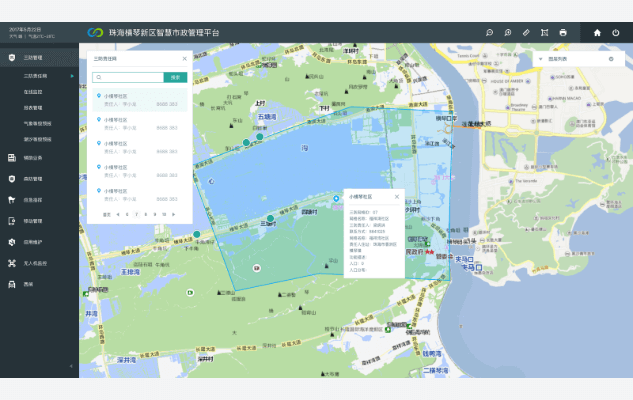Click the green 搜索 search button
This screenshot has height=400, width=633.
(x=175, y=77)
